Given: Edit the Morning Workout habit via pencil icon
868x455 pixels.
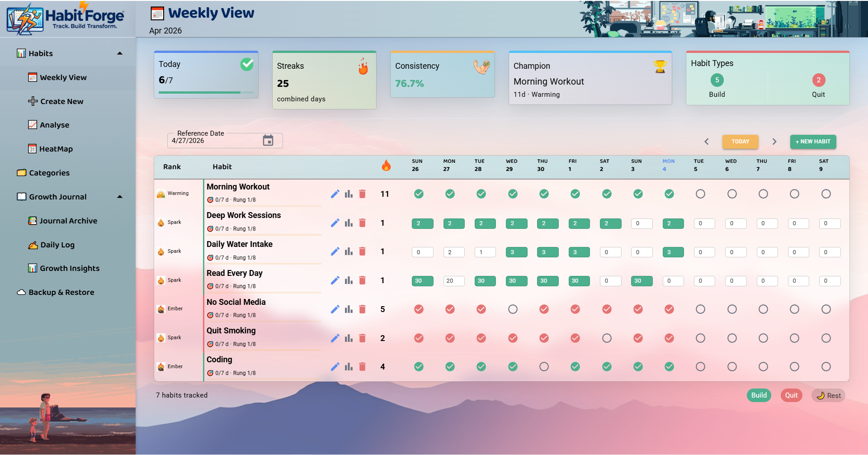Looking at the screenshot, I should point(335,194).
